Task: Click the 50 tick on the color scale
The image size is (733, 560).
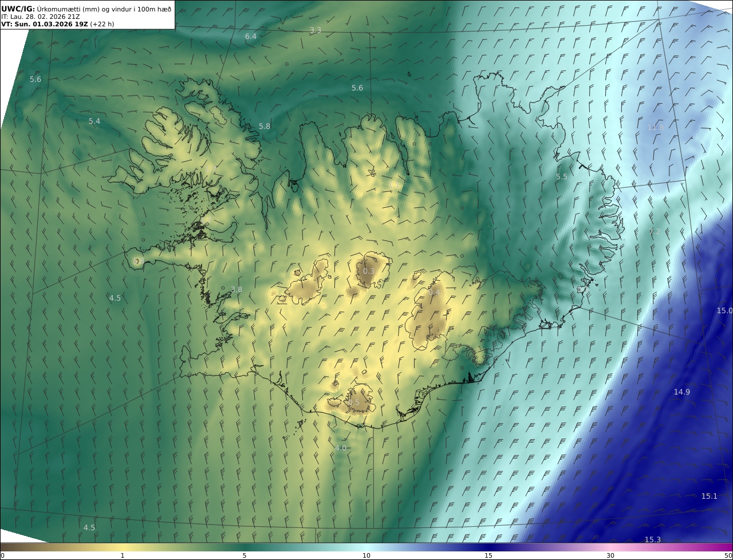Action: (728, 555)
